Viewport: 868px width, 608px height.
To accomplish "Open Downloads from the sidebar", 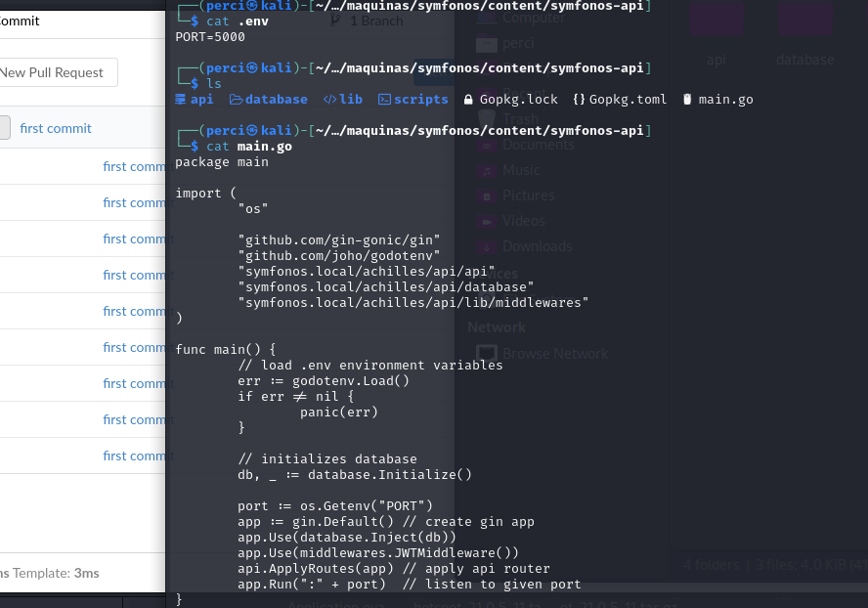I will [537, 246].
